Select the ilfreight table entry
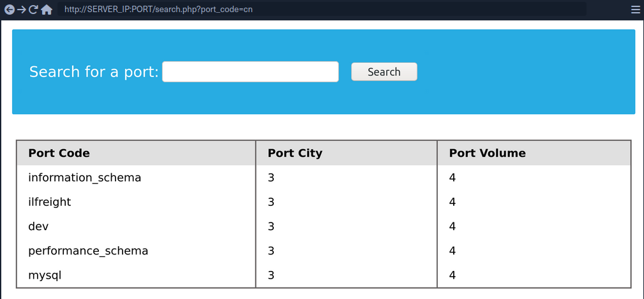This screenshot has height=299, width=644. click(x=49, y=202)
